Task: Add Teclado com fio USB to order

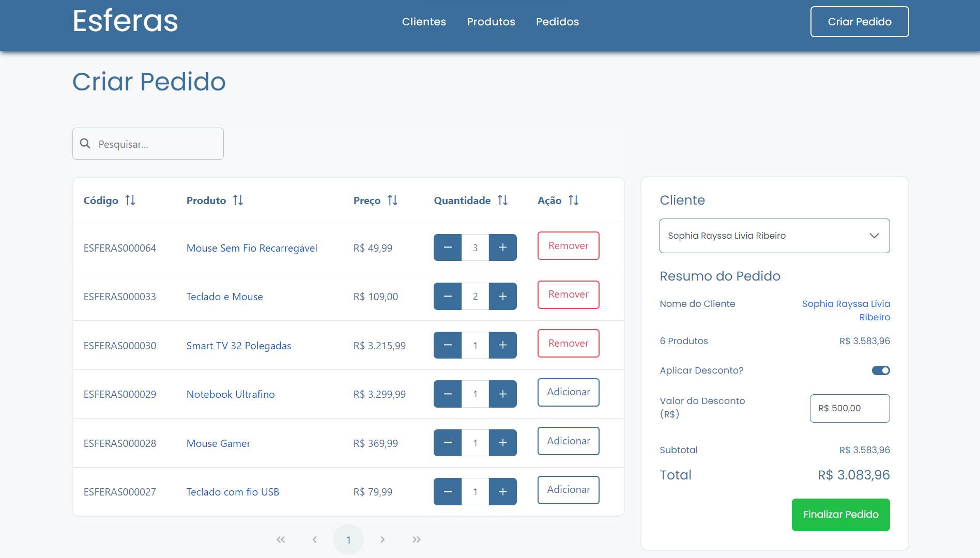Action: pos(569,490)
